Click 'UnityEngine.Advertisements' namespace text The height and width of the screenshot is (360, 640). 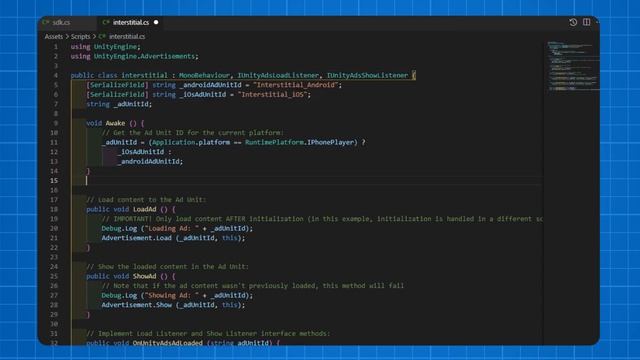point(144,56)
